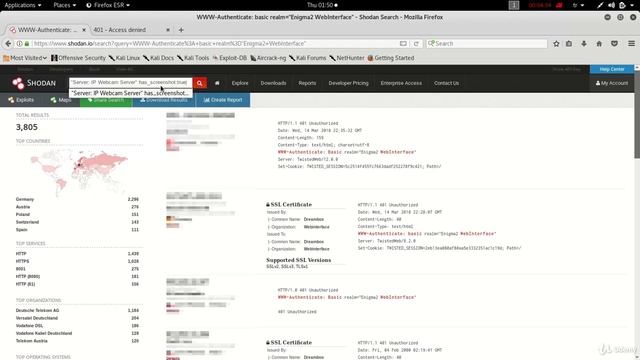This screenshot has height=360, width=640.
Task: Click the red Shodan search button
Action: pyautogui.click(x=200, y=83)
